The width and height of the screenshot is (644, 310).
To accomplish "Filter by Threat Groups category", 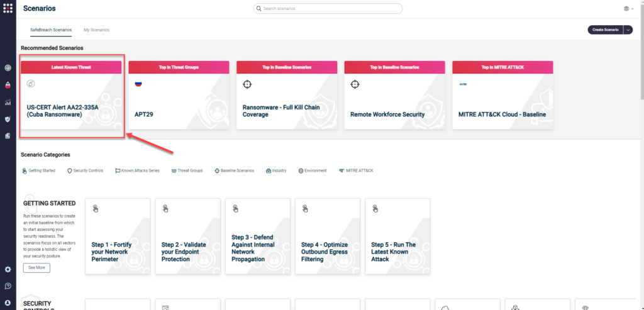I will tap(187, 170).
